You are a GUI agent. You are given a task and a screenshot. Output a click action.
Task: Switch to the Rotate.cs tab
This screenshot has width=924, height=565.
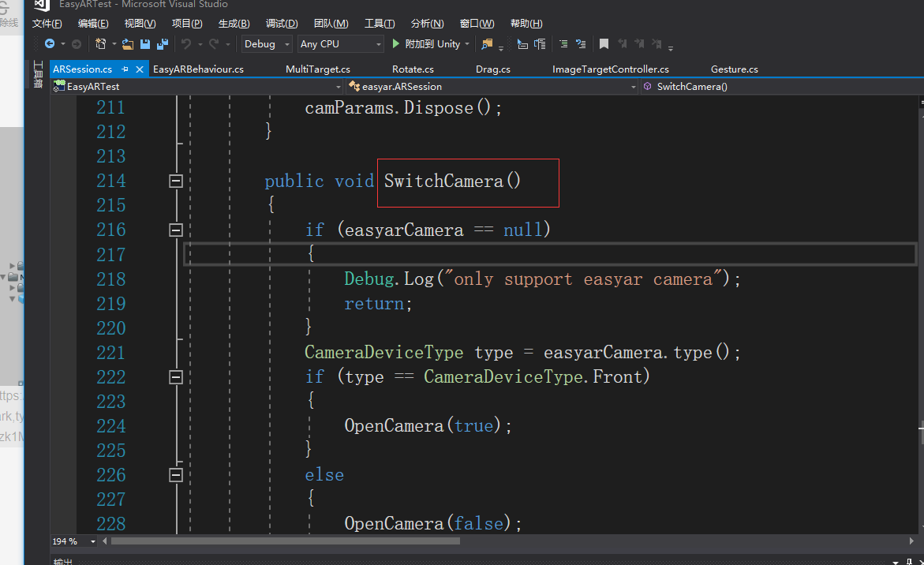(413, 69)
